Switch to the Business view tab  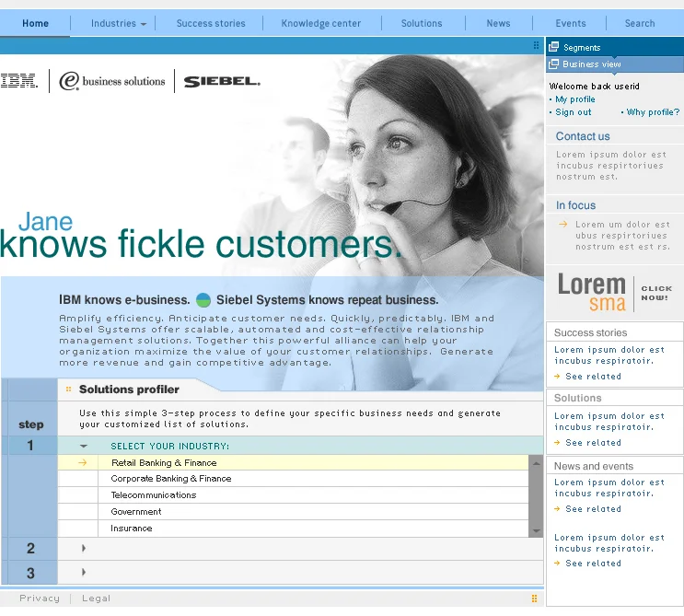pyautogui.click(x=615, y=64)
